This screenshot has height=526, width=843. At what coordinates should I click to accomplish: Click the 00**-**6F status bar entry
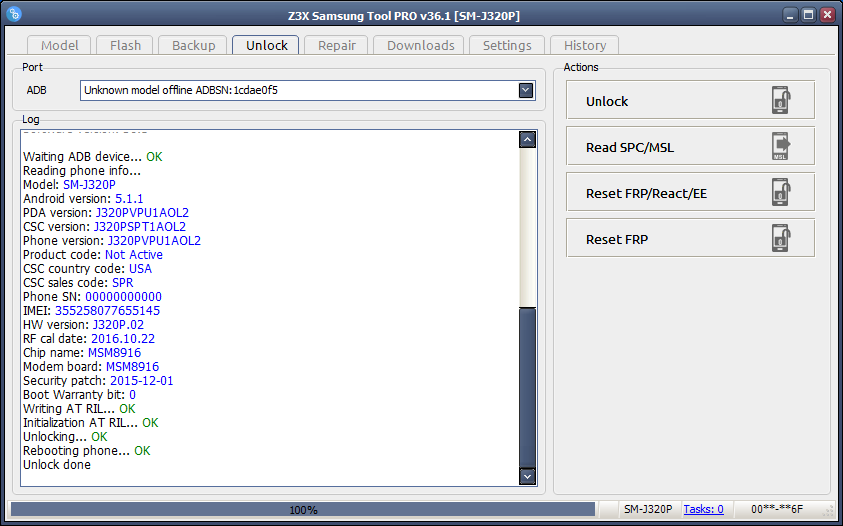point(777,509)
